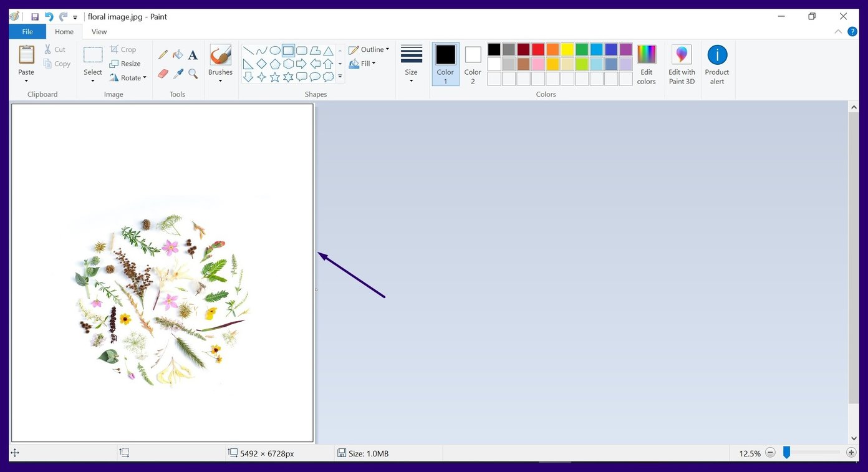
Task: Open the File menu
Action: (x=27, y=31)
